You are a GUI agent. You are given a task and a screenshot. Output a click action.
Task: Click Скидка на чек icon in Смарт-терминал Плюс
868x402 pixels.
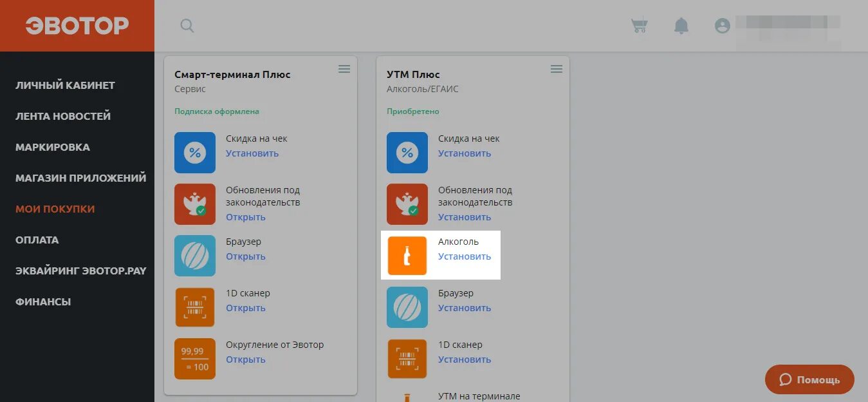(x=195, y=153)
